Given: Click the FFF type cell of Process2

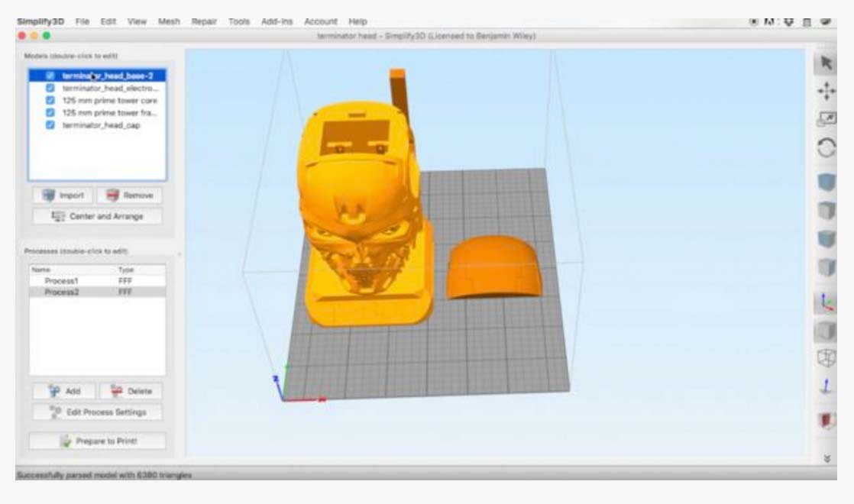Looking at the screenshot, I should point(125,292).
